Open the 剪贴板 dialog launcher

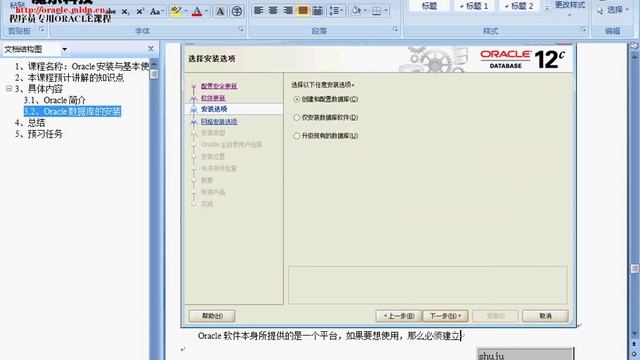(41, 30)
